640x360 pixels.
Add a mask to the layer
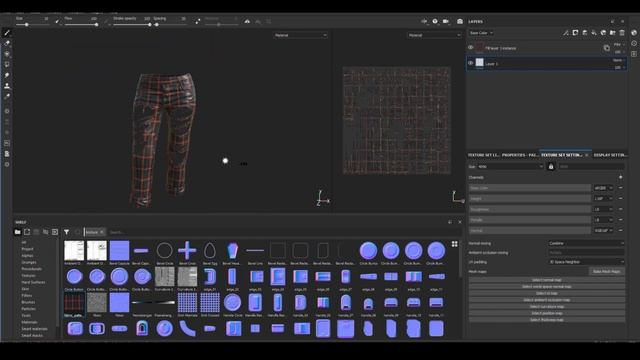point(575,33)
